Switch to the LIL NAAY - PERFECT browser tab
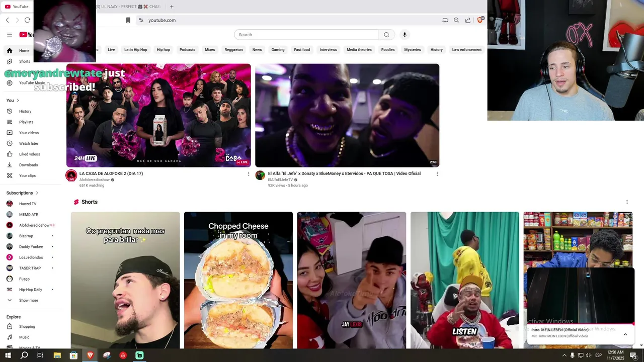This screenshot has width=644, height=362. [x=129, y=7]
